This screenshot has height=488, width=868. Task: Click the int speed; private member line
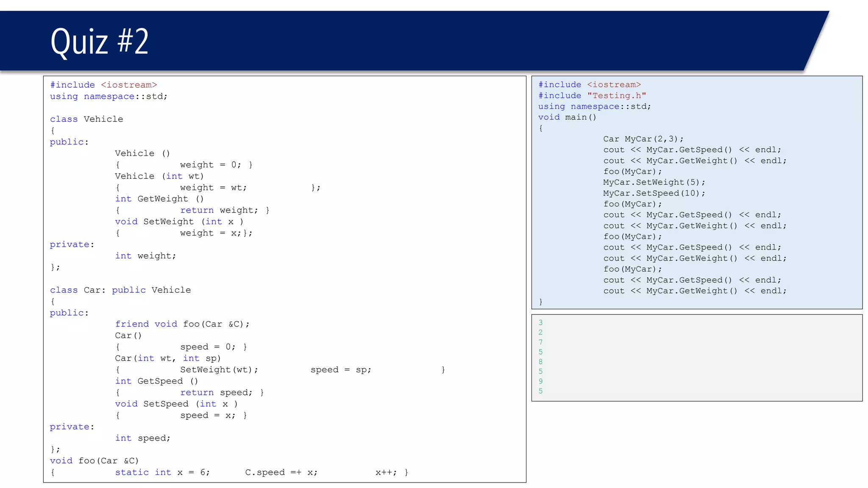click(x=142, y=438)
